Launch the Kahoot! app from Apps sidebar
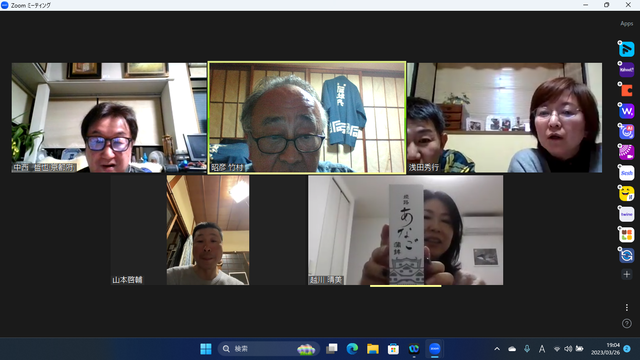The image size is (640, 360). coord(627,70)
